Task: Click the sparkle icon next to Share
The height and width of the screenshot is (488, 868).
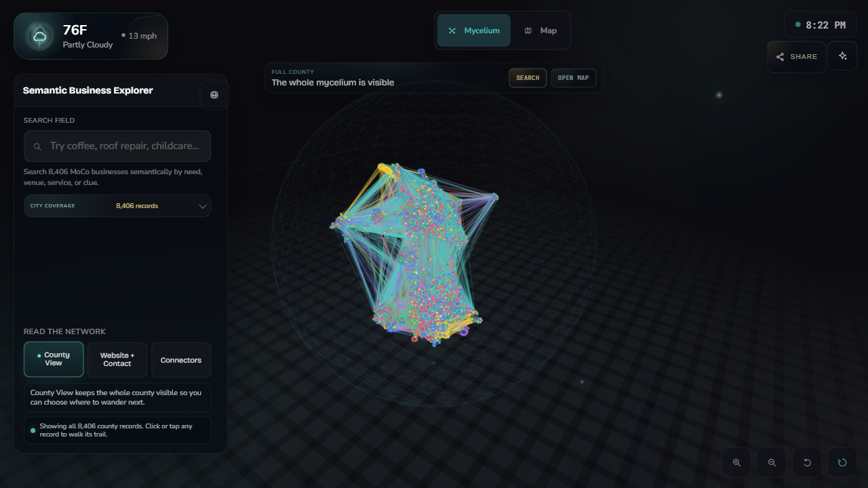Action: coord(842,56)
